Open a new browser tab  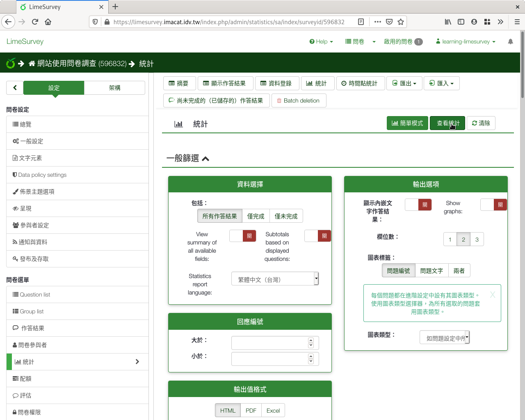click(115, 7)
